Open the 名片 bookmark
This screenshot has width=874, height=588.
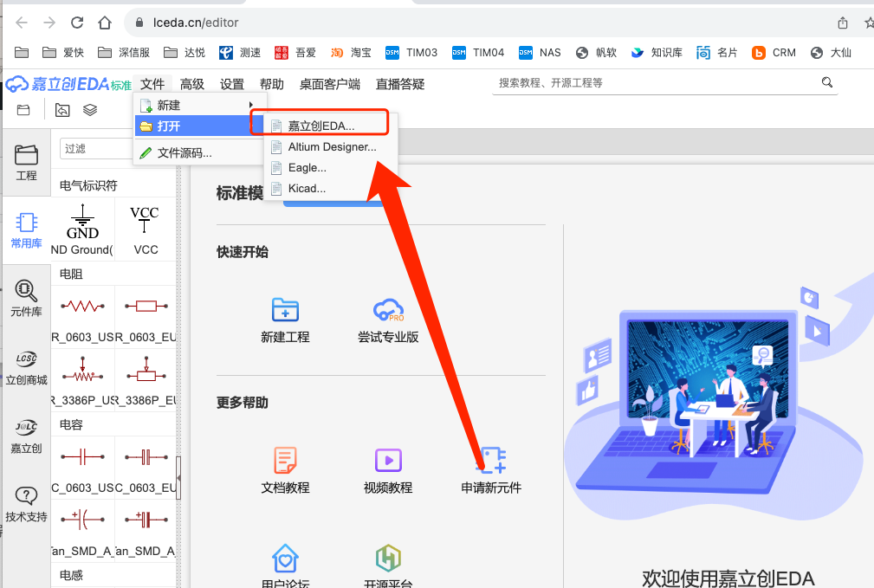coord(717,52)
